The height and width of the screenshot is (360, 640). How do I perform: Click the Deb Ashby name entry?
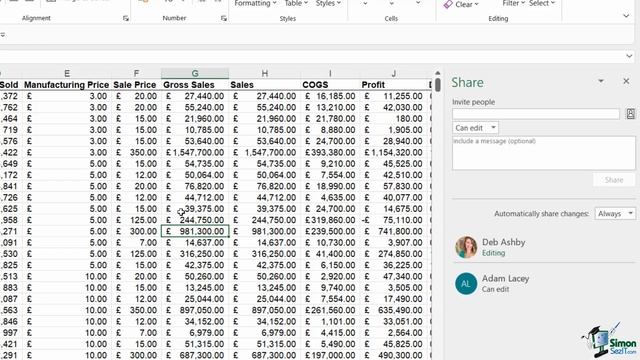coord(503,242)
